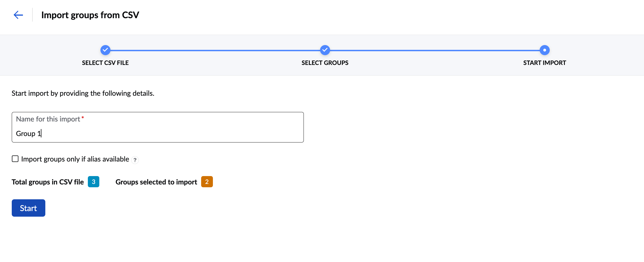Enable the import only if alias available checkbox
The image size is (644, 262).
15,159
